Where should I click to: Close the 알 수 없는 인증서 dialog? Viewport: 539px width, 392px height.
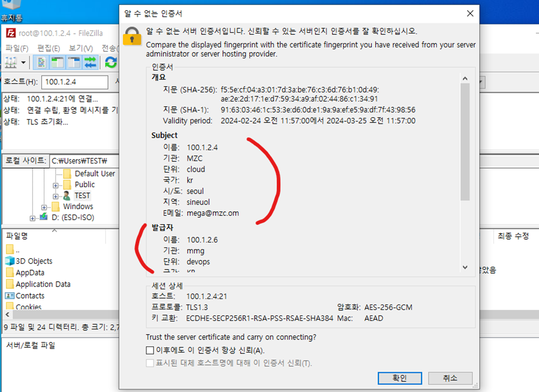[x=470, y=13]
